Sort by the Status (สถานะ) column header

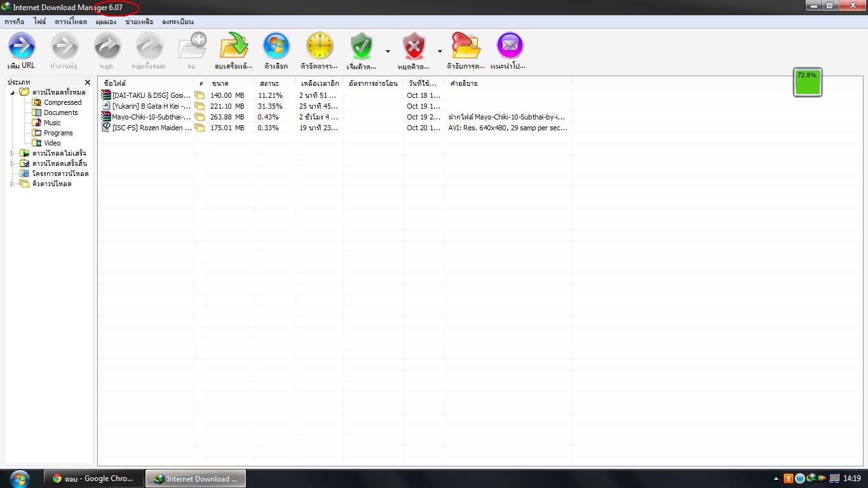[275, 83]
